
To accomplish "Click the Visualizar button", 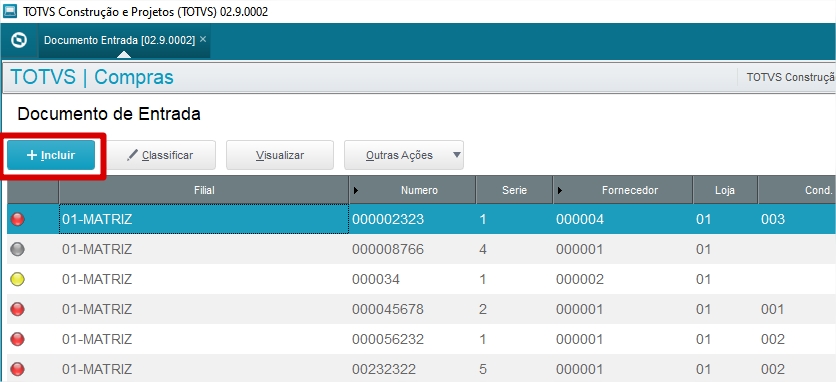I will [280, 155].
